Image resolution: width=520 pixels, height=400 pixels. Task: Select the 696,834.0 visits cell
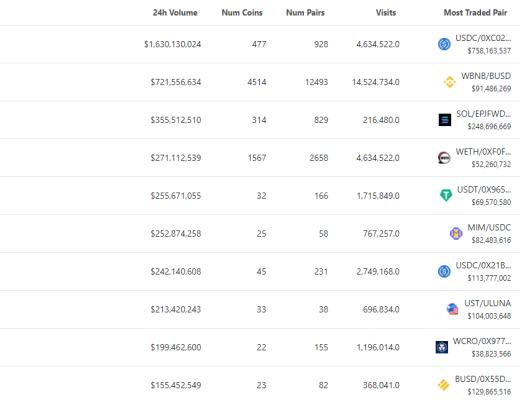click(x=381, y=309)
